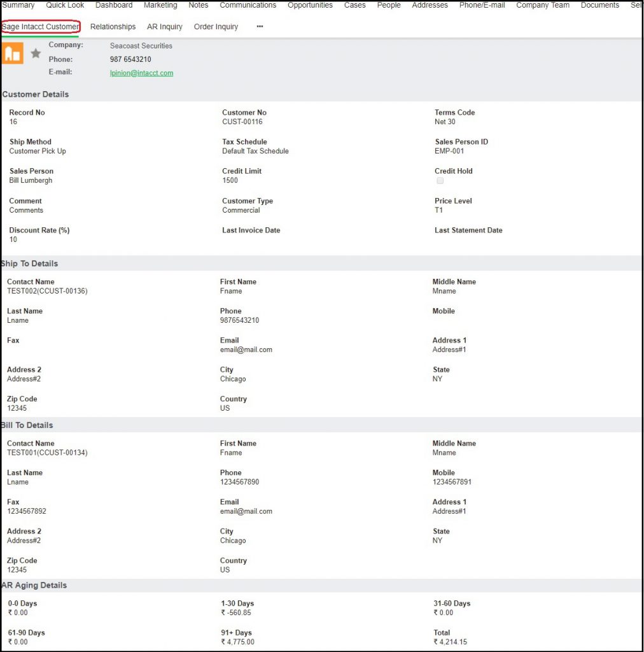644x652 pixels.
Task: Open the Opportunities tab
Action: 310,5
